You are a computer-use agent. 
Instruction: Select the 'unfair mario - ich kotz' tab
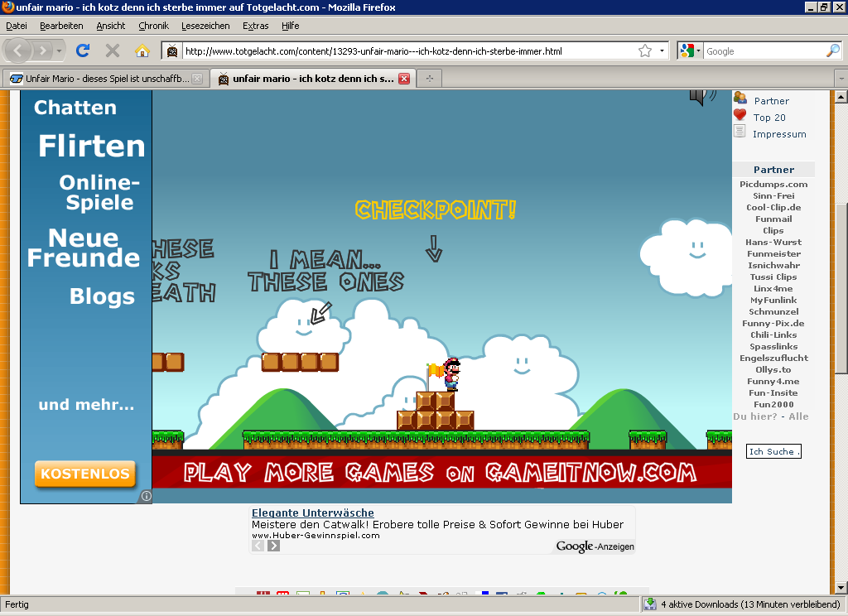click(x=313, y=79)
